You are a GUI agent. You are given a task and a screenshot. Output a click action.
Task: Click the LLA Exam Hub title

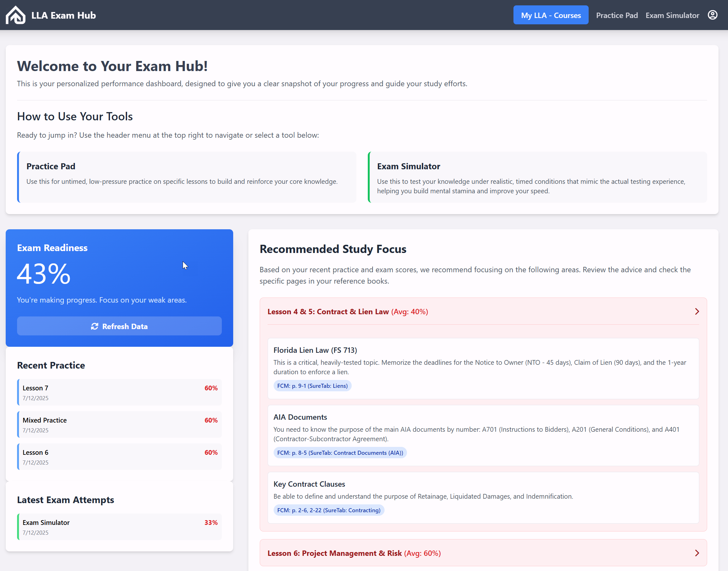(x=64, y=15)
